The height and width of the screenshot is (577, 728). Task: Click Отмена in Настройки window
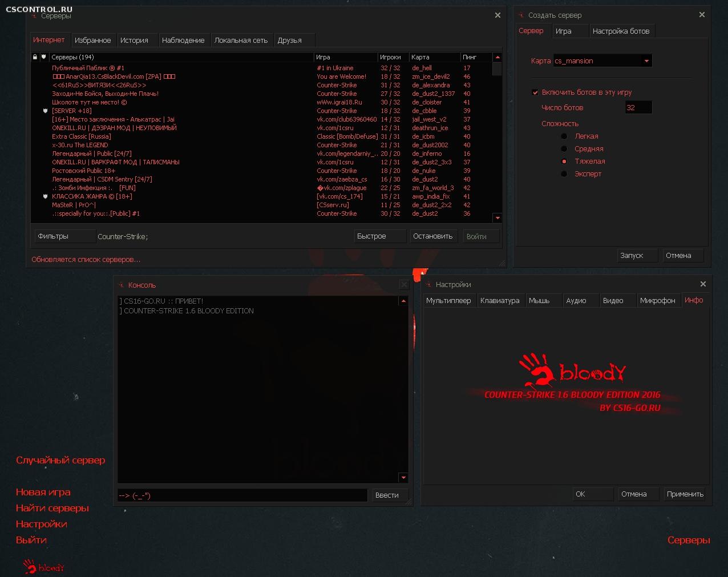[639, 494]
